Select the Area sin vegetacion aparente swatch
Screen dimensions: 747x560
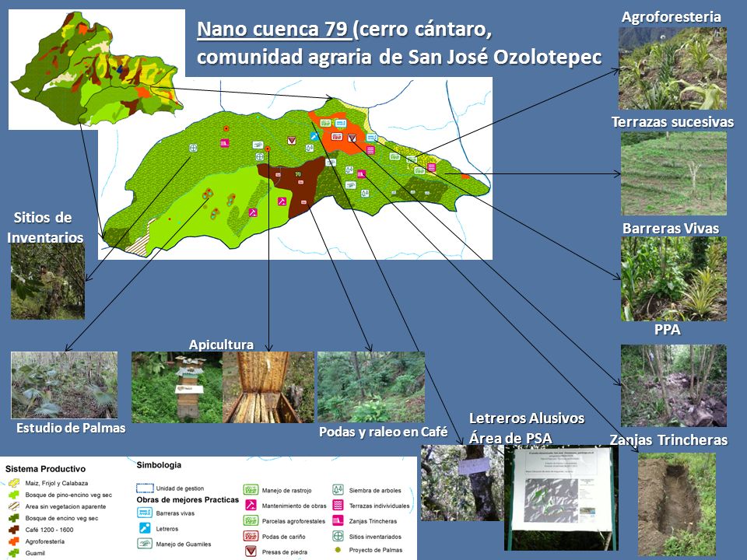click(13, 506)
